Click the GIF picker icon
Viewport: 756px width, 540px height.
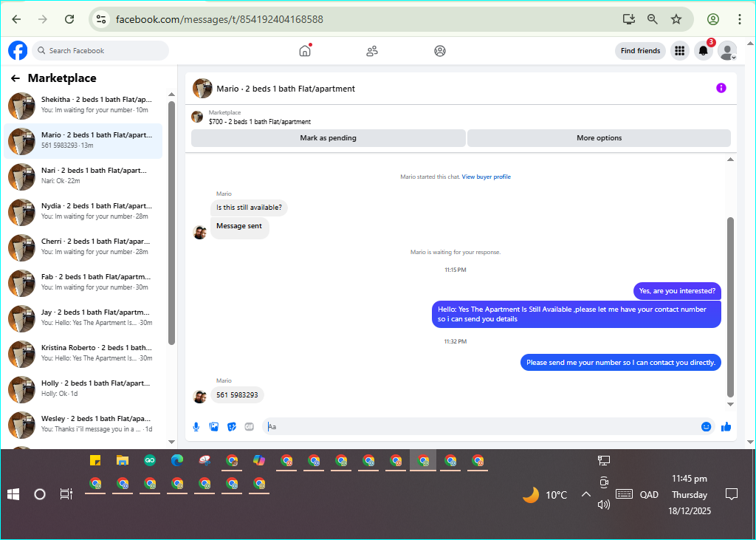[250, 426]
